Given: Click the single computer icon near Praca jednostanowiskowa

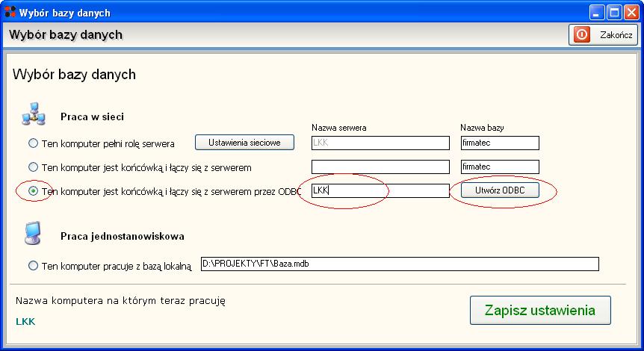Looking at the screenshot, I should pyautogui.click(x=33, y=233).
